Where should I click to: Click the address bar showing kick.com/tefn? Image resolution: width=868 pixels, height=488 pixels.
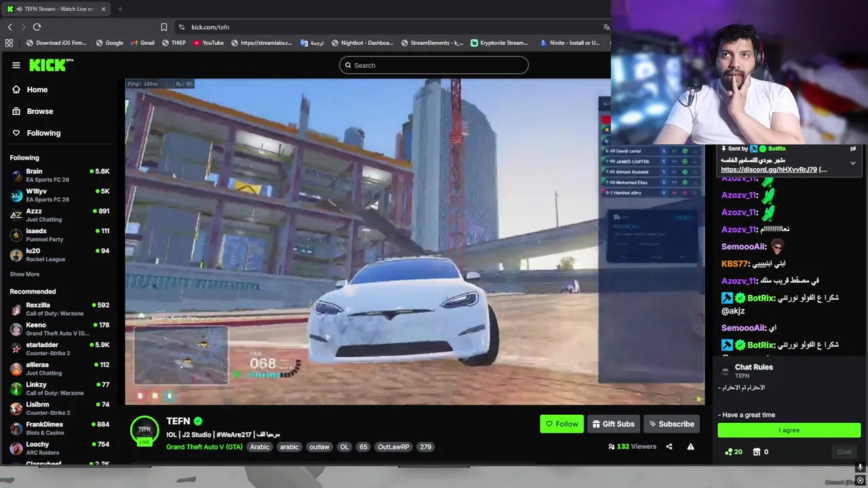point(393,27)
